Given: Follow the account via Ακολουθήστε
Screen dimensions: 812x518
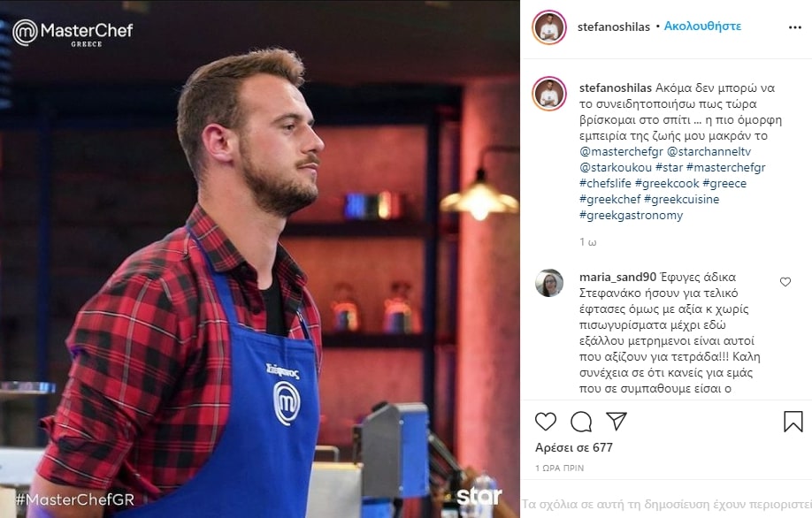Looking at the screenshot, I should point(702,27).
